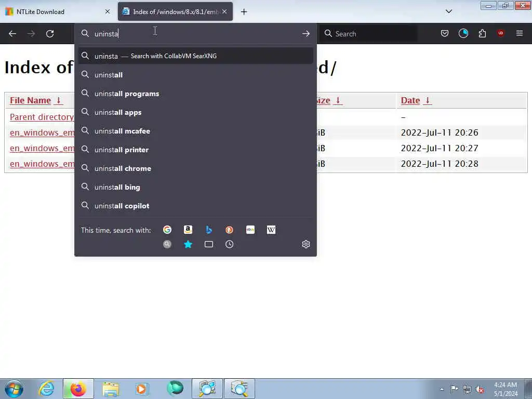
Task: Open the teal round app on taskbar
Action: [175, 389]
